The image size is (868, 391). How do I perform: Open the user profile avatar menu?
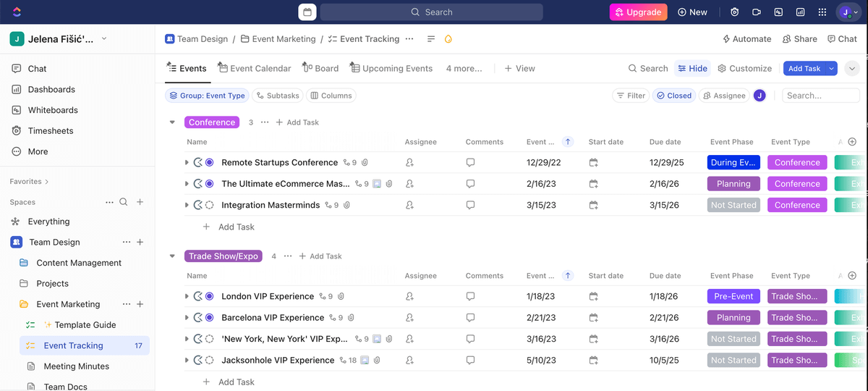pos(848,12)
